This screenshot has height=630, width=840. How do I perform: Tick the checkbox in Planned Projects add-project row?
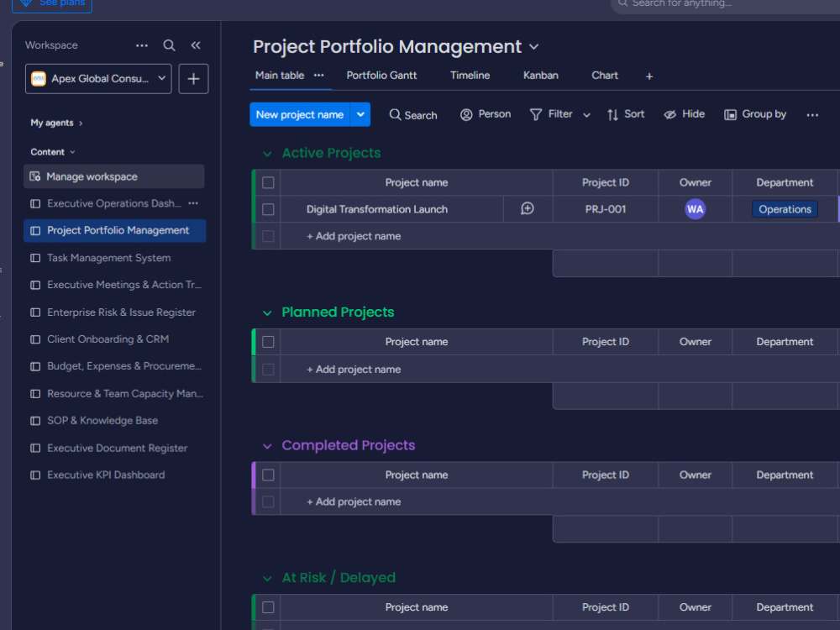point(269,370)
